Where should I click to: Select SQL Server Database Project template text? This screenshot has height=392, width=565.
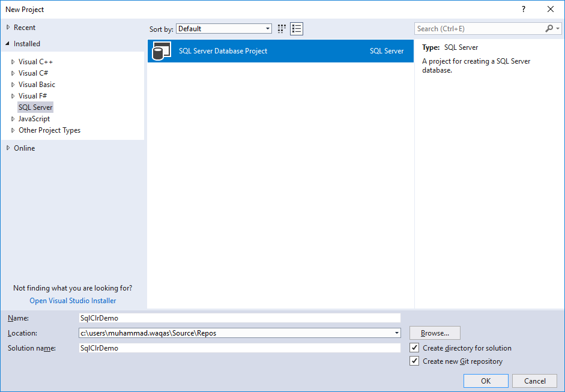[x=223, y=51]
